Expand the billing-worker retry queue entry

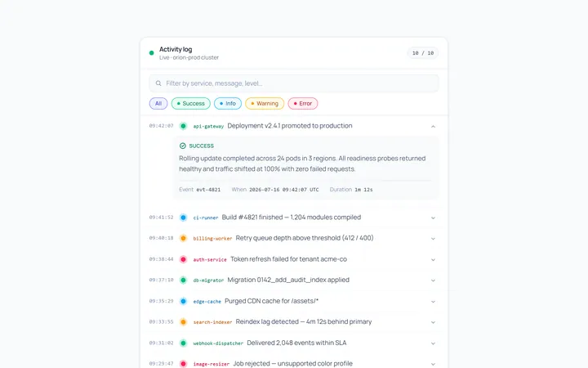pos(433,239)
